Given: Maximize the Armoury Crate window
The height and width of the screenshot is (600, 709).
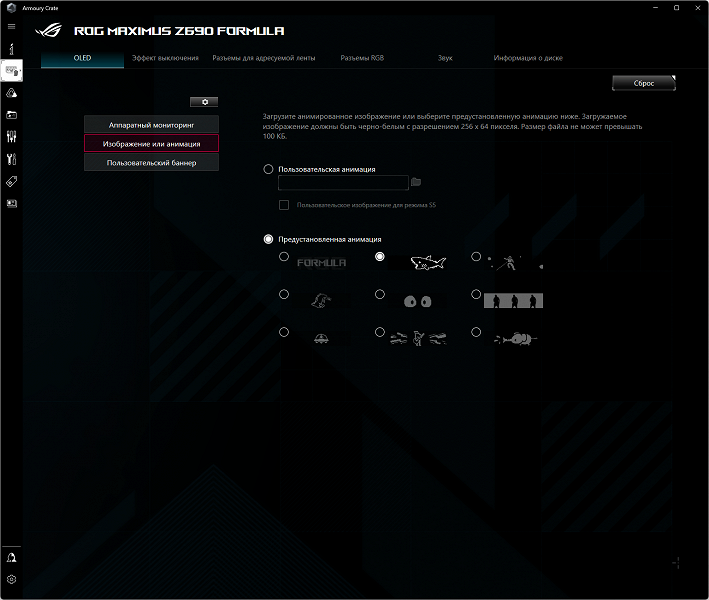Looking at the screenshot, I should point(676,8).
